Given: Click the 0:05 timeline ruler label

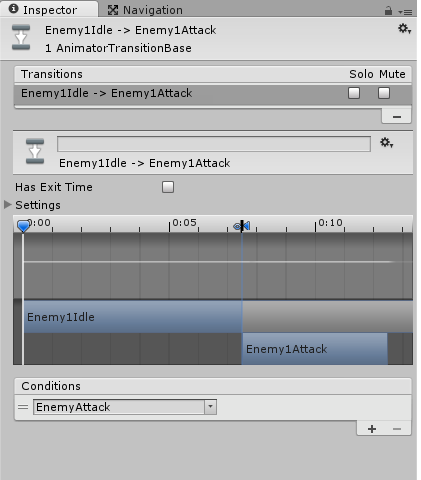Looking at the screenshot, I should pyautogui.click(x=184, y=222).
